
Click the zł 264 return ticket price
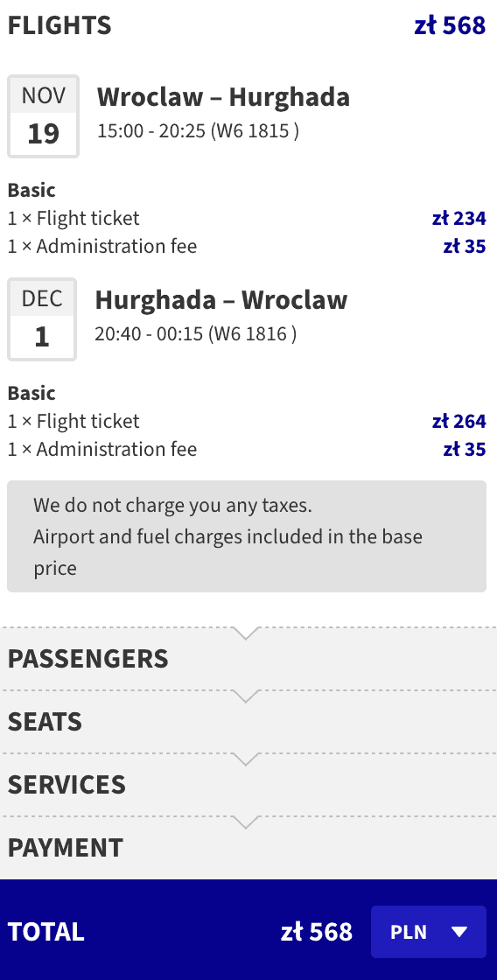click(x=458, y=421)
